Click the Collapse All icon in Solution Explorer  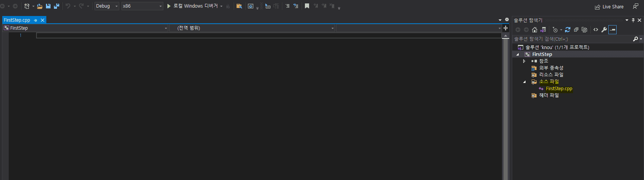coord(576,30)
